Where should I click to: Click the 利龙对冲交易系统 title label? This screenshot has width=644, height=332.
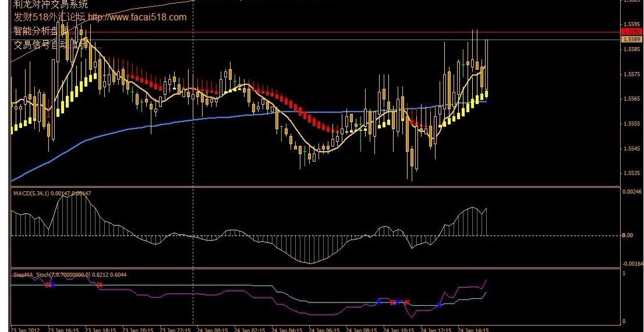pos(50,5)
